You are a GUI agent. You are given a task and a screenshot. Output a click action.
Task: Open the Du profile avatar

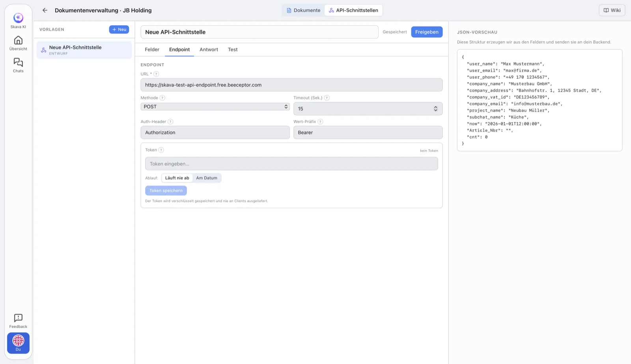click(18, 340)
